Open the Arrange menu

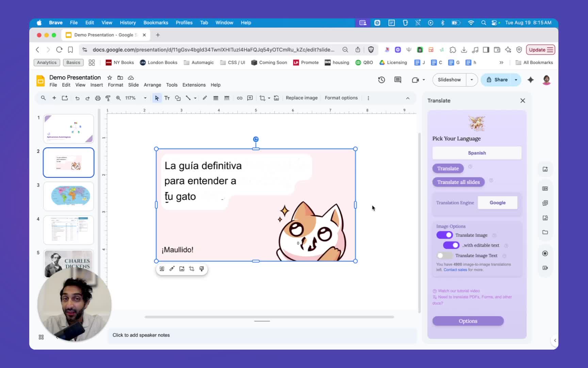[152, 85]
